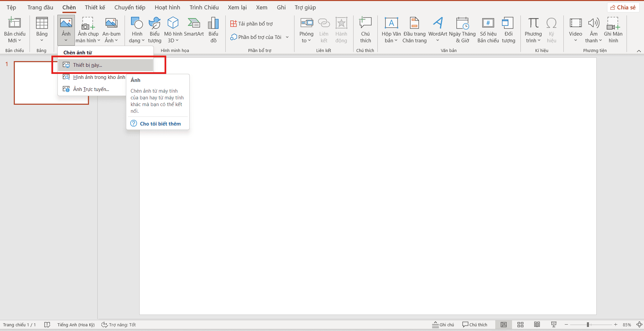The height and width of the screenshot is (331, 644).
Task: Switch to reading view in status bar
Action: tap(537, 325)
